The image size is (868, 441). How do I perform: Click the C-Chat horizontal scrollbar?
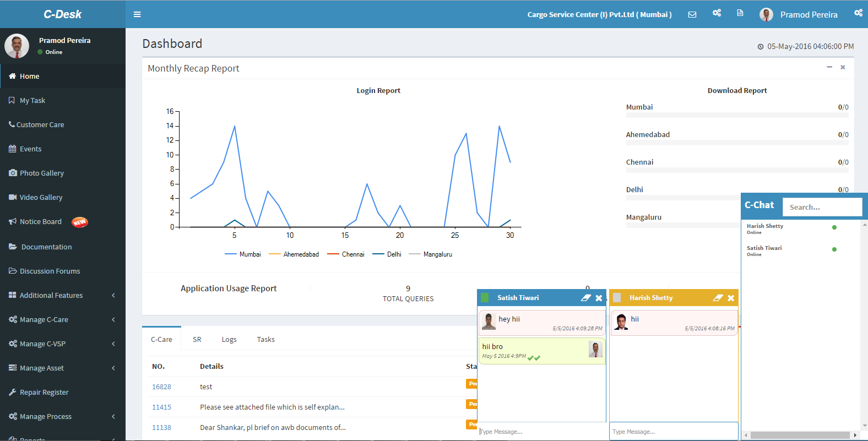click(x=801, y=435)
